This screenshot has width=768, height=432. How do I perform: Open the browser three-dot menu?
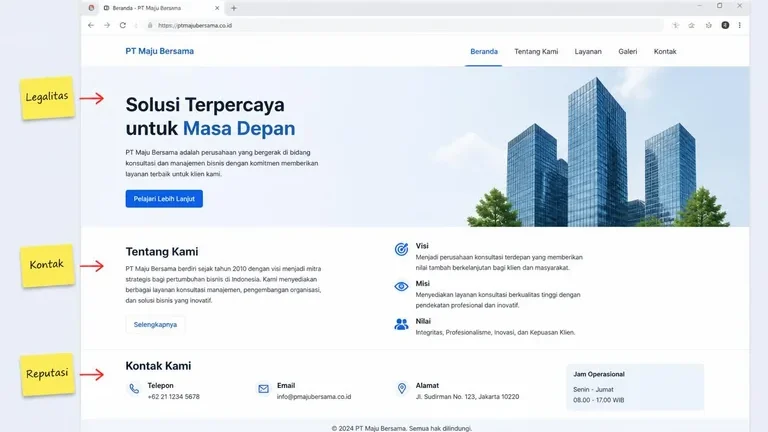point(740,25)
